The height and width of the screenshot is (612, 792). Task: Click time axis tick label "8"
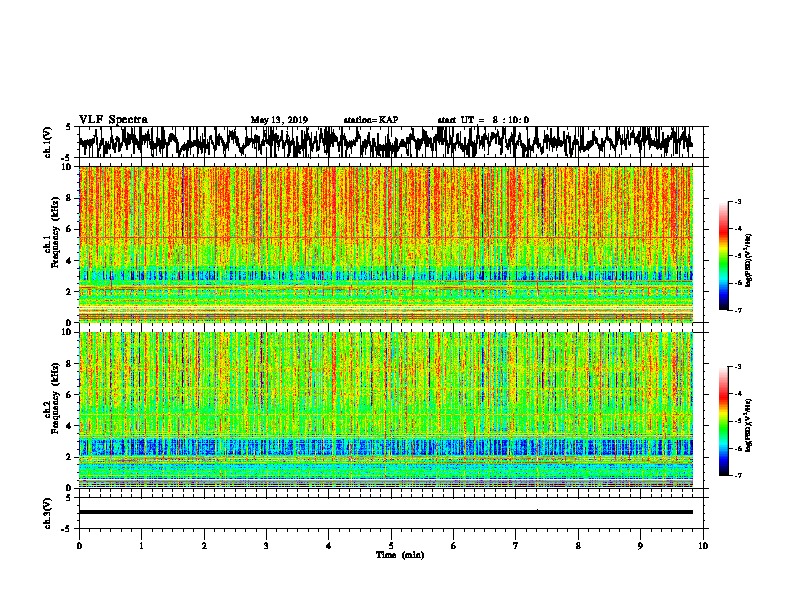(x=578, y=546)
